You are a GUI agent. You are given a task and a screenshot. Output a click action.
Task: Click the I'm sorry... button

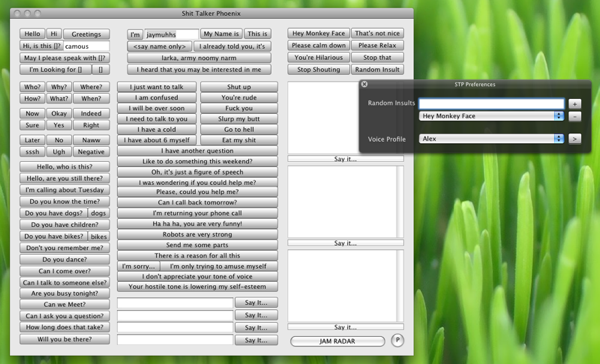coord(139,266)
